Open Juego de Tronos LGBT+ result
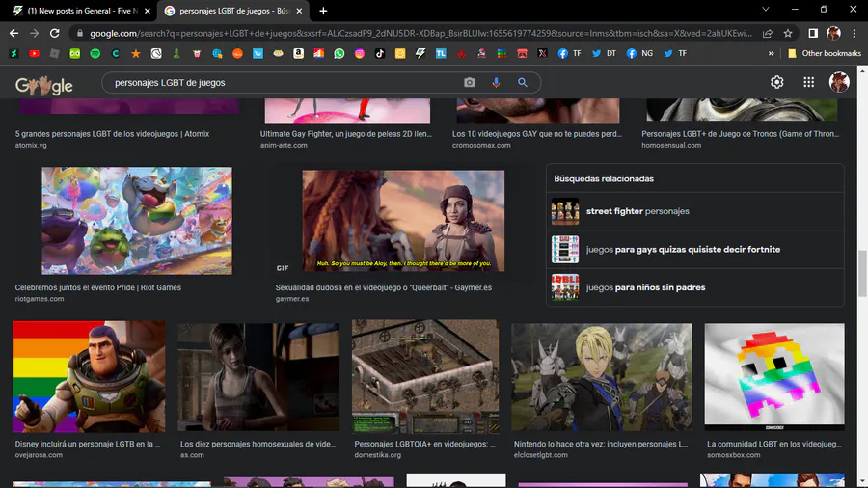868x488 pixels. tap(740, 134)
